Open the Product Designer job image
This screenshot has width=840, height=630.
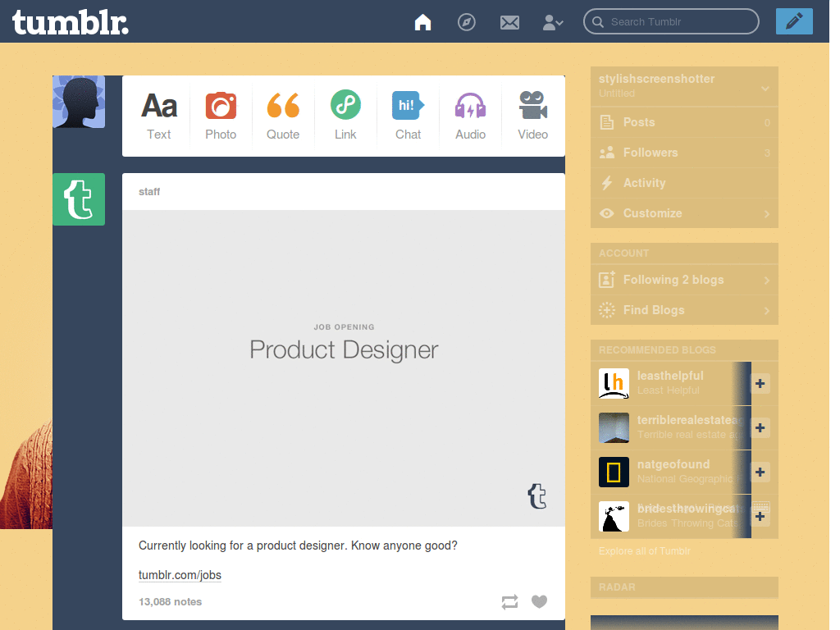[344, 368]
